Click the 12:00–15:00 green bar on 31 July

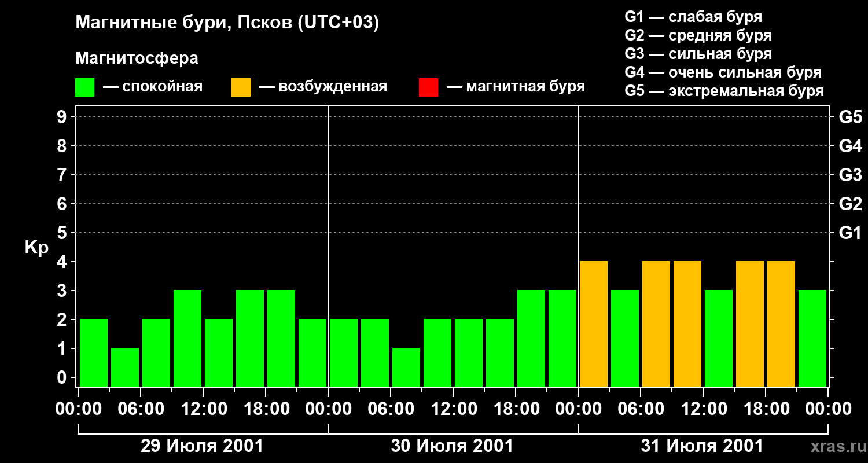[719, 338]
